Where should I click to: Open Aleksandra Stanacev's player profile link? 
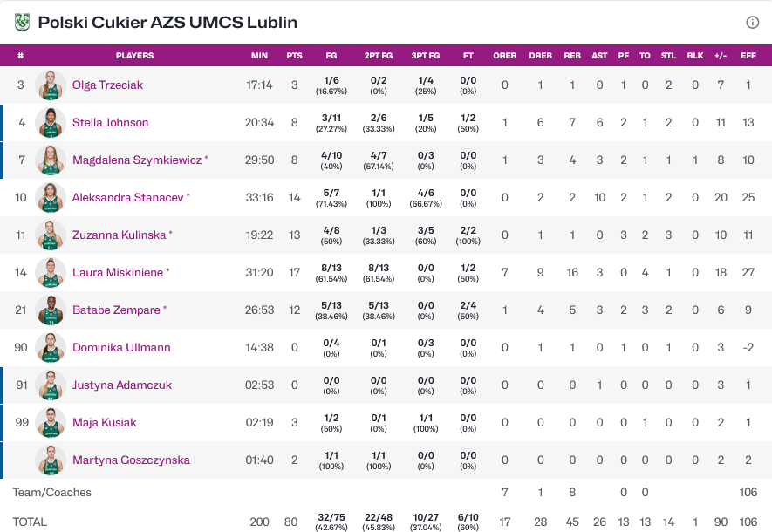coord(127,198)
